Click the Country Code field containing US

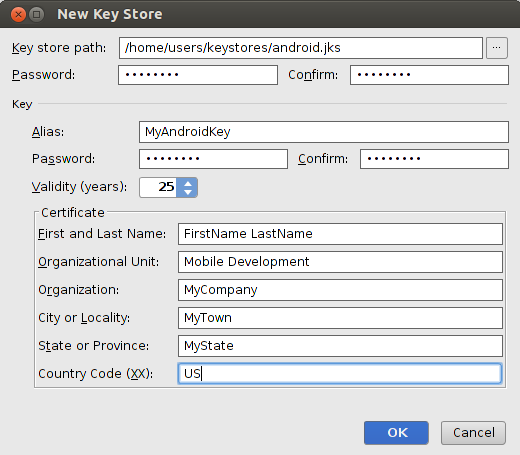(340, 374)
